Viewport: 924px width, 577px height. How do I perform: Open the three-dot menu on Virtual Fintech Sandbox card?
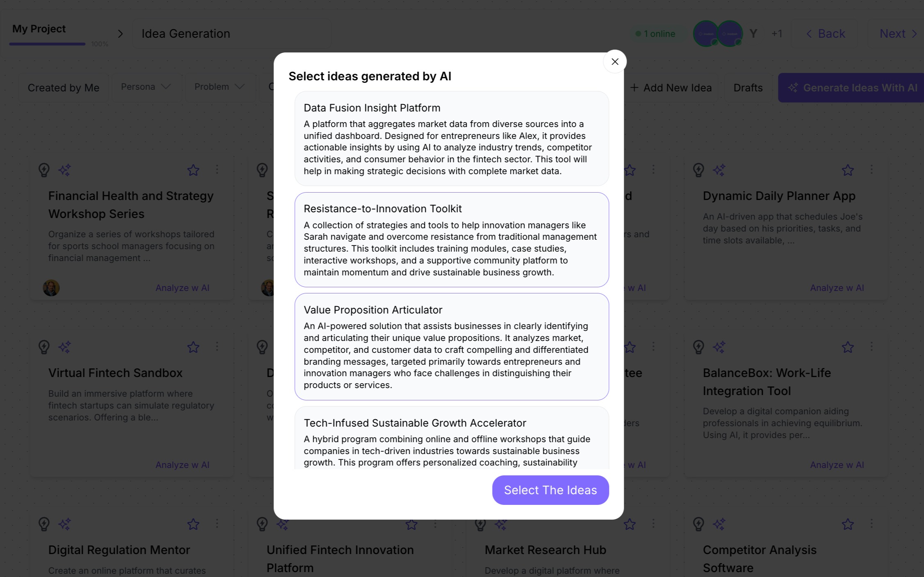[x=217, y=347]
